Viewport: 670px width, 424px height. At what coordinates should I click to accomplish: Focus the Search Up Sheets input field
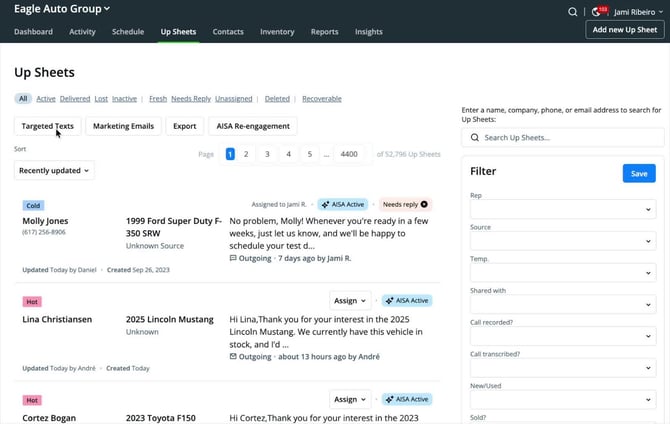563,138
